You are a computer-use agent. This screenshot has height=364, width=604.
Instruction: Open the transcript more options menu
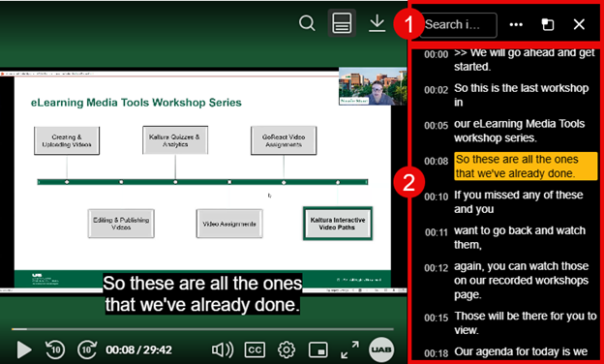click(516, 24)
